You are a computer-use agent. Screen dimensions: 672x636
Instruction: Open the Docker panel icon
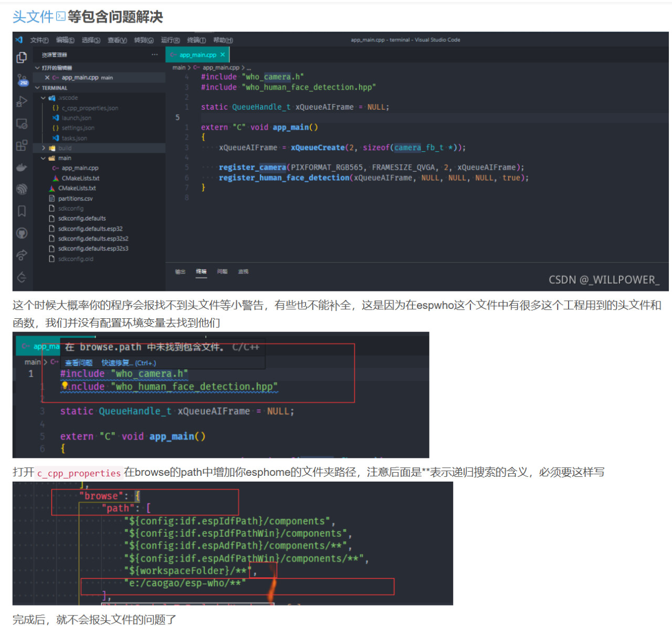click(22, 168)
